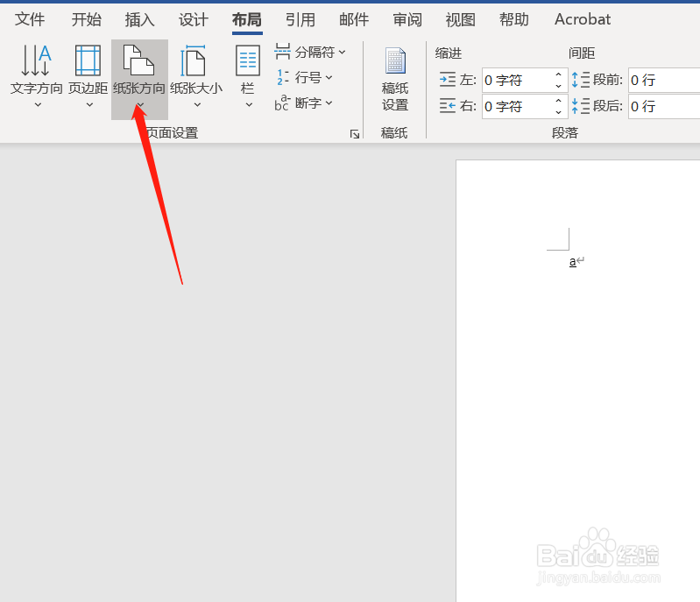The image size is (700, 602).
Task: Click the right indent icon beside 右
Action: [x=448, y=106]
